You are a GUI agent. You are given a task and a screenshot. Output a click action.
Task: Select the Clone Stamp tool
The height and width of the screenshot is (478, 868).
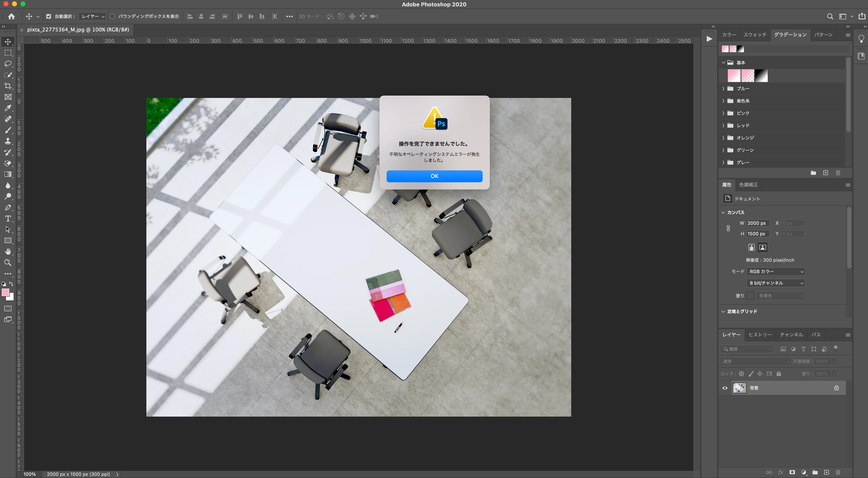pos(8,141)
